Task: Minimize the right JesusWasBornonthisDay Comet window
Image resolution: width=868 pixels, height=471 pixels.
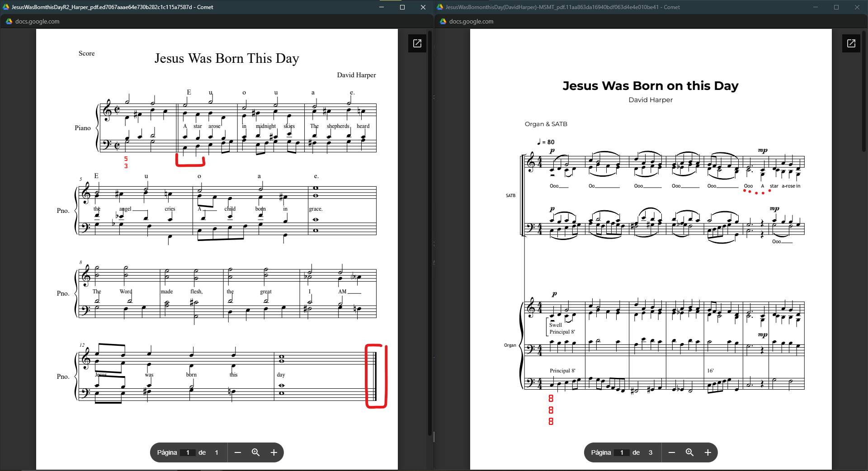Action: pos(816,7)
